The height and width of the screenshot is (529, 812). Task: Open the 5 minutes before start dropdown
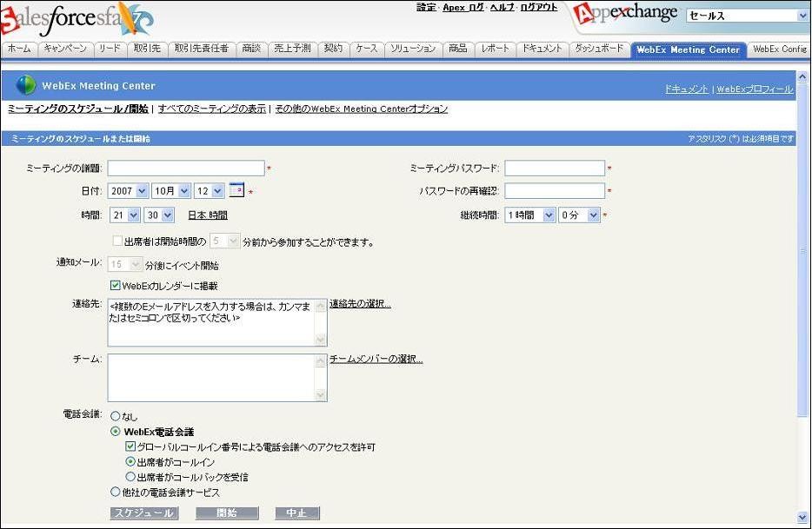coord(225,241)
